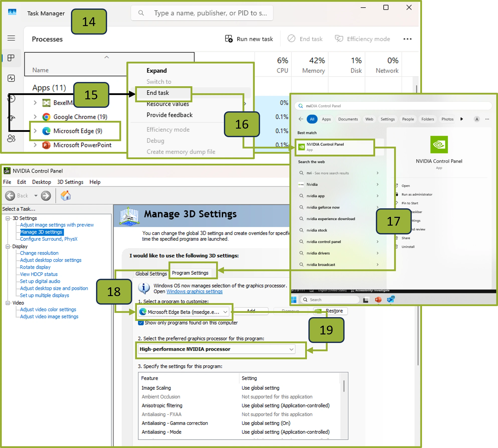This screenshot has height=448, width=498.
Task: Go back with the search panel arrow
Action: point(301,119)
